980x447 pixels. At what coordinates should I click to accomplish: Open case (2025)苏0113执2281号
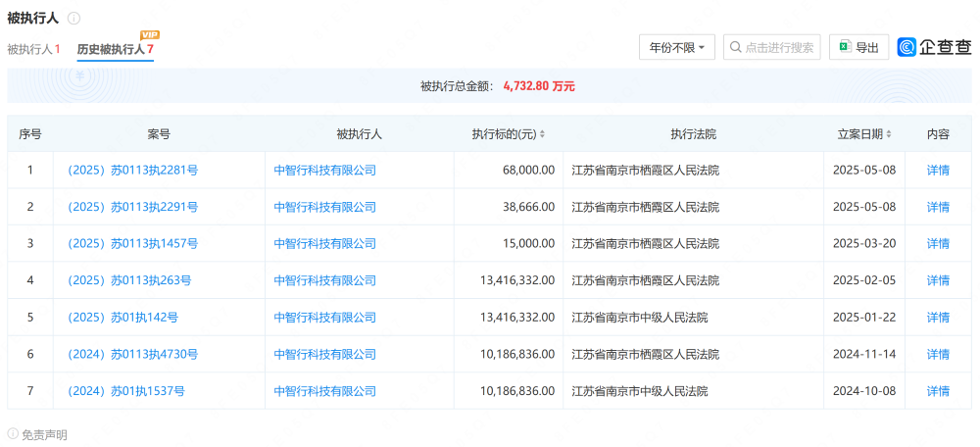pos(132,171)
